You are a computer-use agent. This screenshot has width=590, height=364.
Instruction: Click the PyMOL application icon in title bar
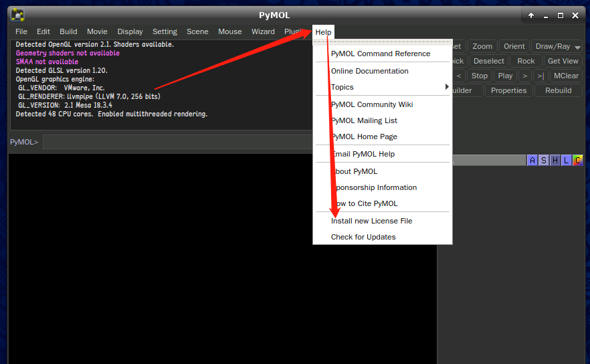point(17,15)
